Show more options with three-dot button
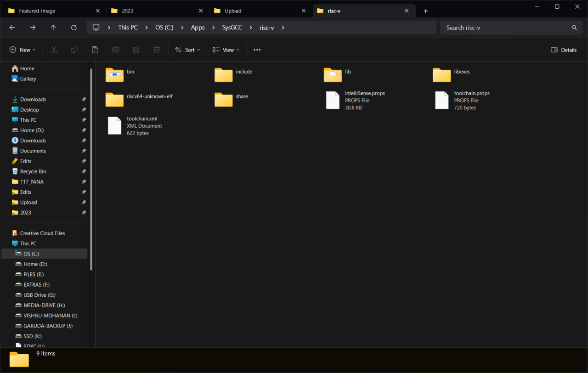 click(257, 50)
